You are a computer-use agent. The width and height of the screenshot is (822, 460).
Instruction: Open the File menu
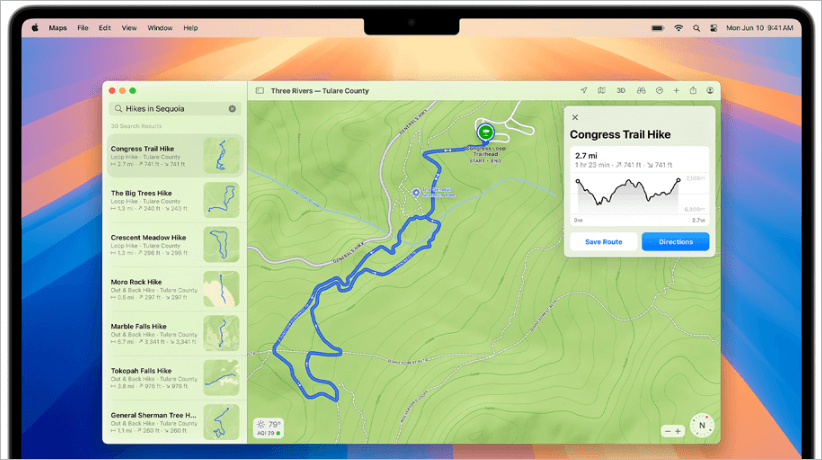(x=83, y=28)
